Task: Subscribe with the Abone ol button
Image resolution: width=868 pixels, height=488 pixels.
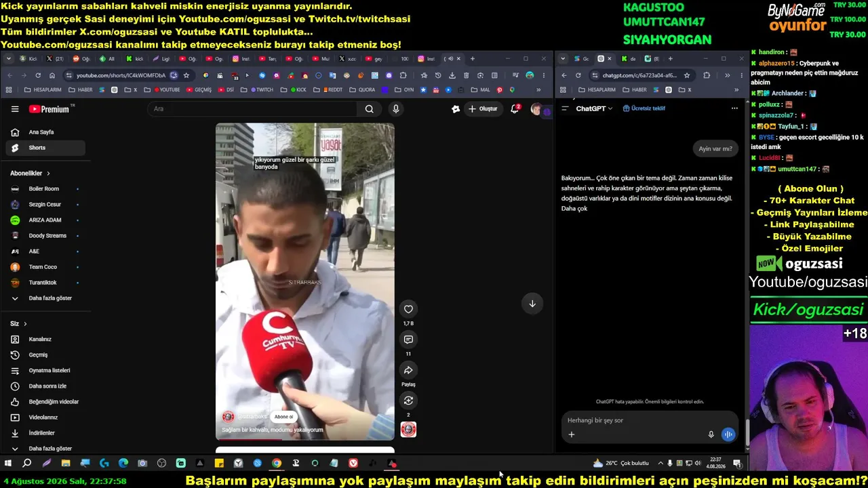Action: 283,417
